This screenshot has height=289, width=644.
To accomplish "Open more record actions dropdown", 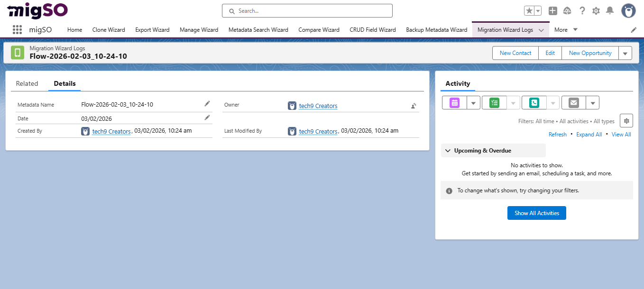I will point(626,53).
